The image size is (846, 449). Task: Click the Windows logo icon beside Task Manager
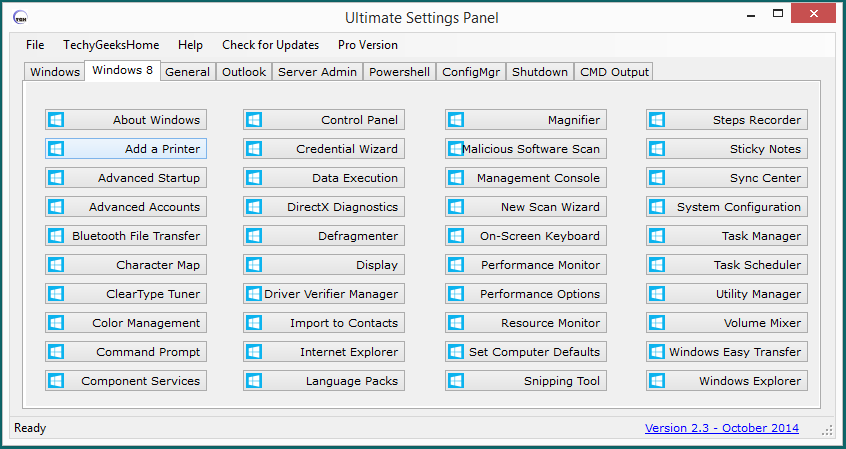(657, 236)
